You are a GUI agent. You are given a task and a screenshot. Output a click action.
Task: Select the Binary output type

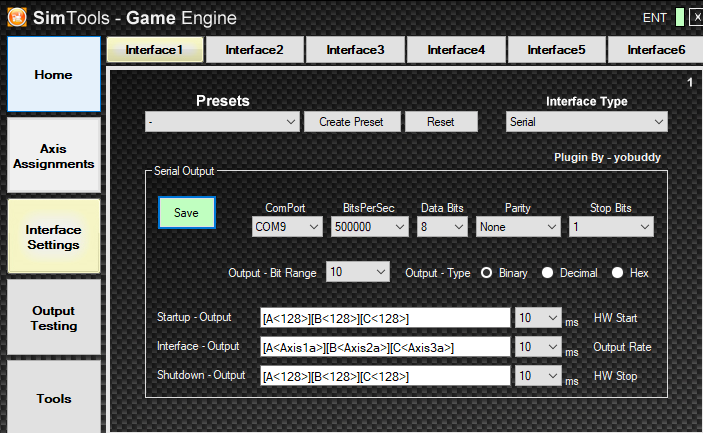pos(486,273)
